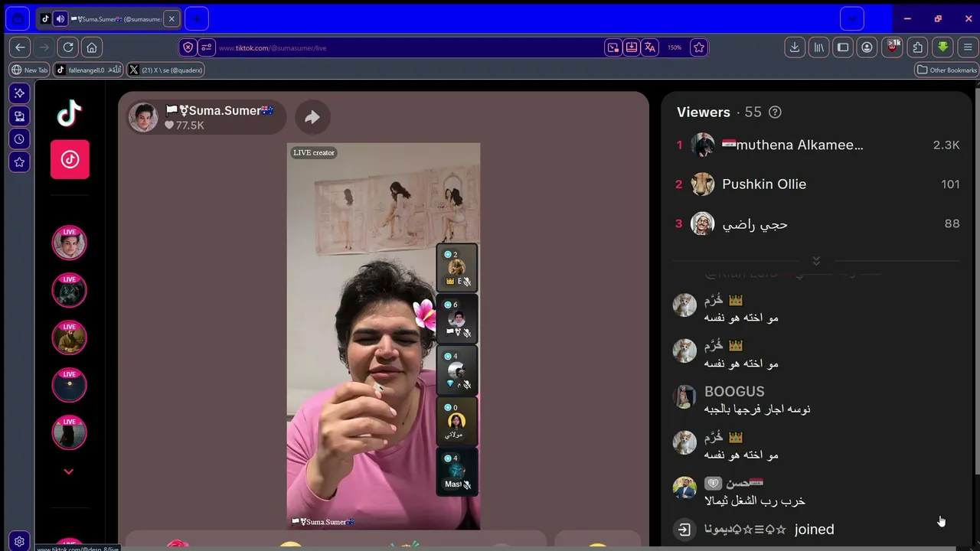Share the Suma.Sumer live stream
The height and width of the screenshot is (551, 980).
tap(312, 117)
